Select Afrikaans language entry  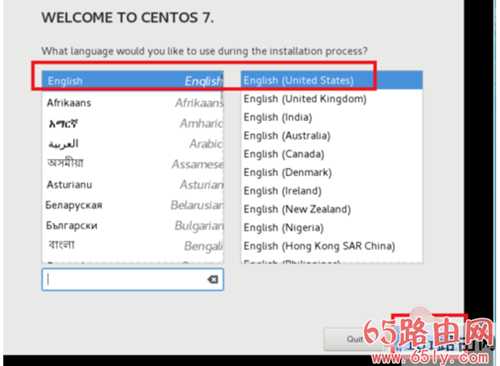[133, 103]
